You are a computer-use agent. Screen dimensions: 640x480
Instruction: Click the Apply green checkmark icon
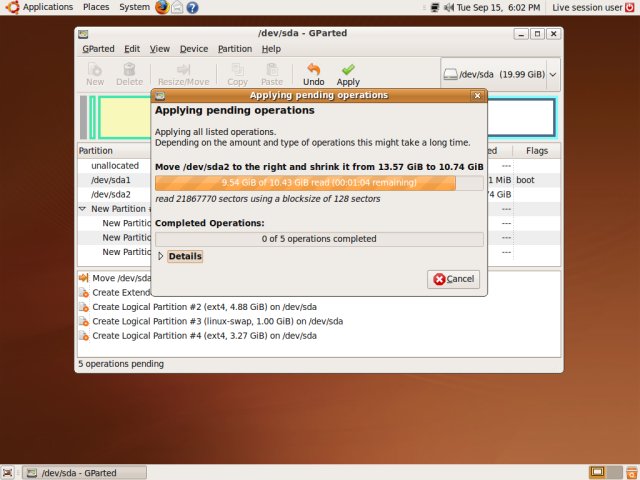(348, 69)
